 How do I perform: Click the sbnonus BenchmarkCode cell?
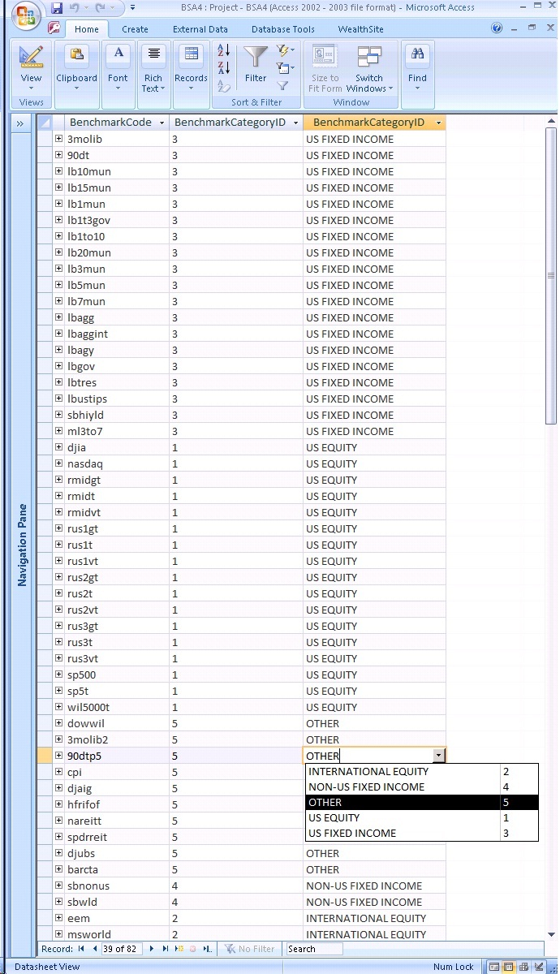[116, 886]
